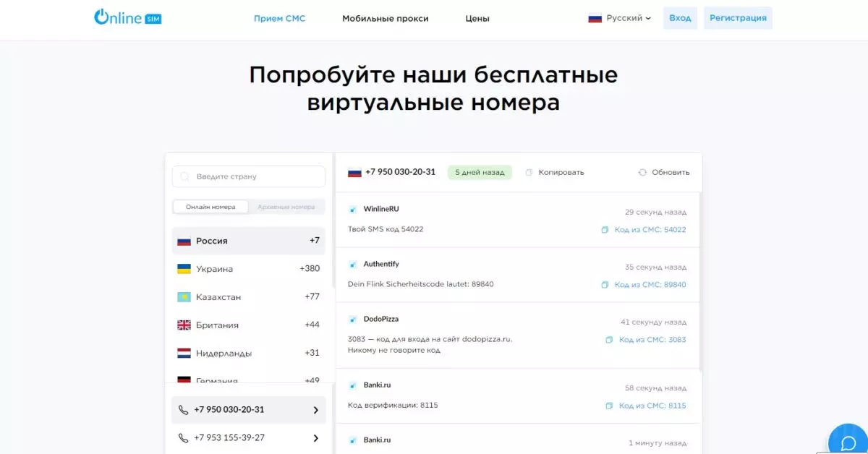Viewport: 868px width, 454px height.
Task: Click the Authentify sender icon
Action: click(x=353, y=265)
